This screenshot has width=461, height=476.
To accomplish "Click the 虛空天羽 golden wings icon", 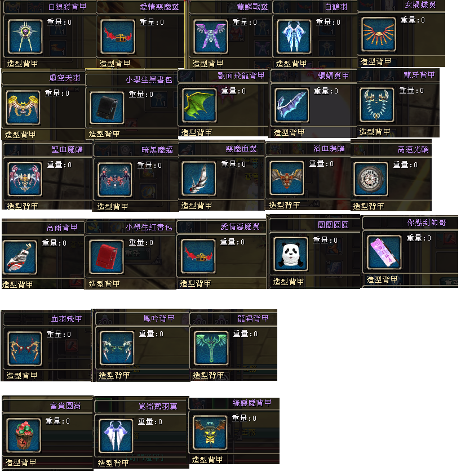I will point(23,107).
